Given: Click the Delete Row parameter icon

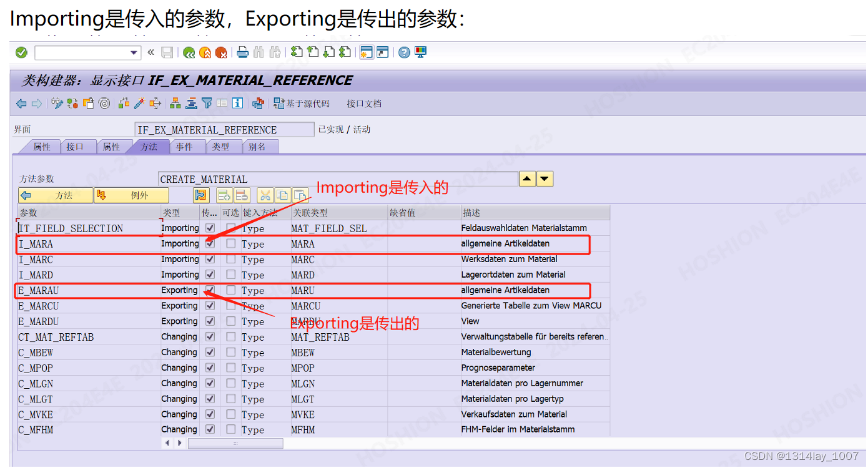Looking at the screenshot, I should (242, 195).
